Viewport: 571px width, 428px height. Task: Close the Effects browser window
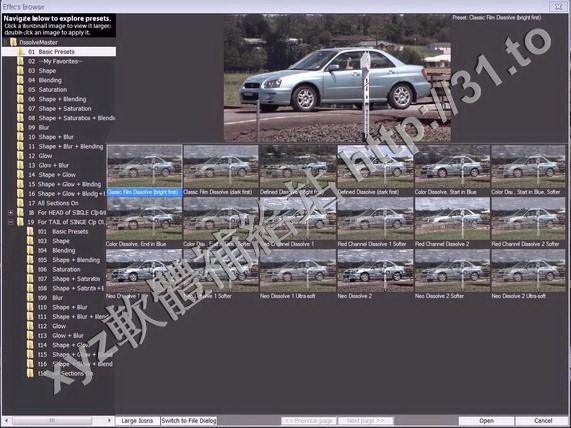[558, 6]
